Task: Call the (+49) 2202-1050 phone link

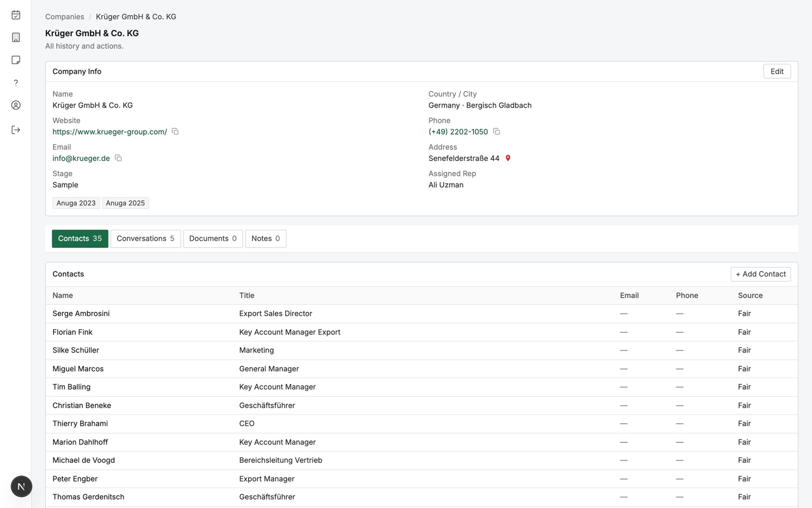Action: pyautogui.click(x=458, y=132)
